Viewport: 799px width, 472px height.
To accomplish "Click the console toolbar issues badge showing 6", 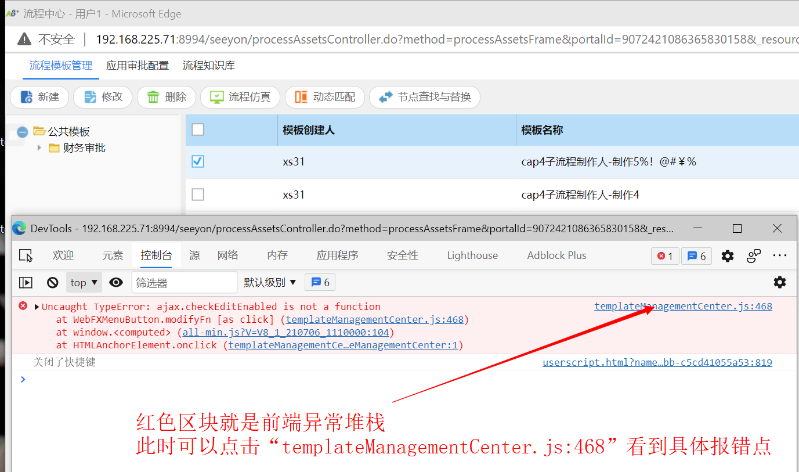I will point(320,282).
